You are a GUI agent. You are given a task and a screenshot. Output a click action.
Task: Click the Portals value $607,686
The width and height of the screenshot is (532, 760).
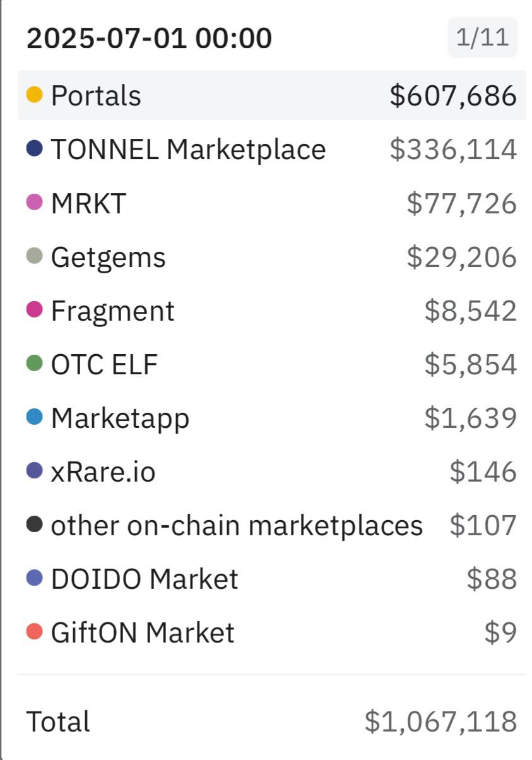point(453,96)
